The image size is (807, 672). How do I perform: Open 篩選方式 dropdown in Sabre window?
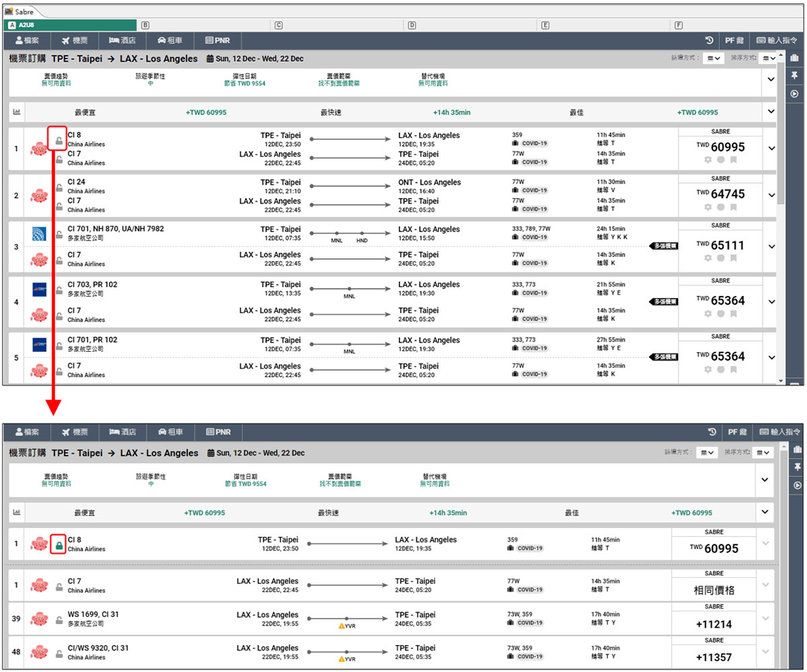pos(714,59)
